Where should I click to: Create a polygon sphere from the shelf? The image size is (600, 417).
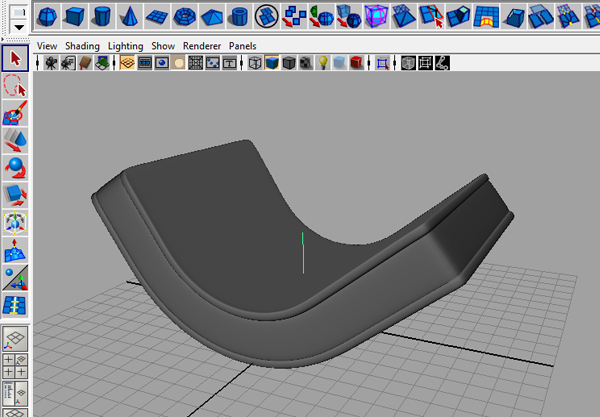pyautogui.click(x=48, y=15)
